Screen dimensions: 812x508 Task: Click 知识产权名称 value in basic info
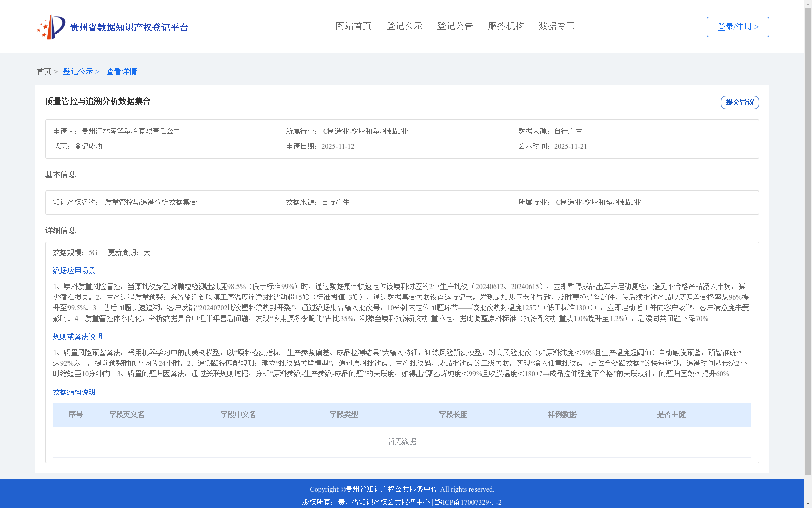pos(150,202)
